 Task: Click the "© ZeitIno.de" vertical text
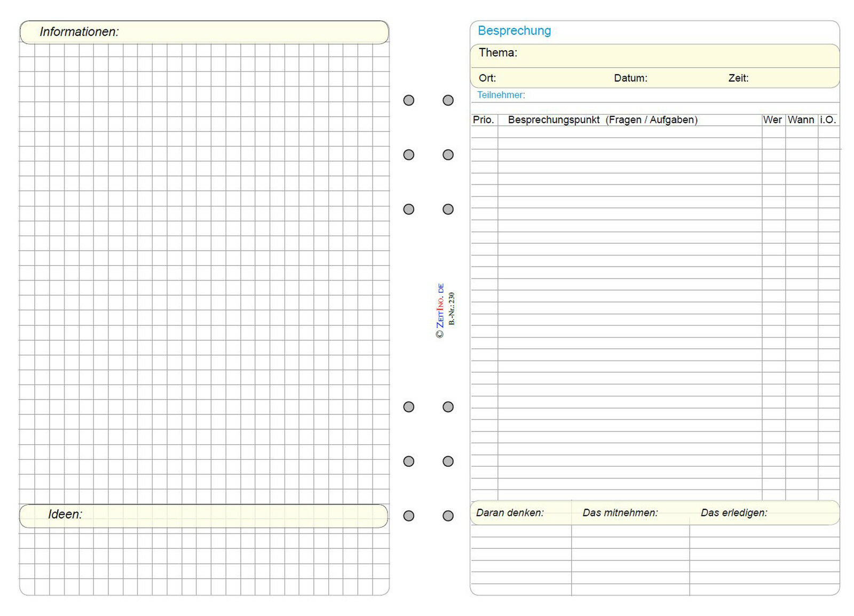point(440,310)
